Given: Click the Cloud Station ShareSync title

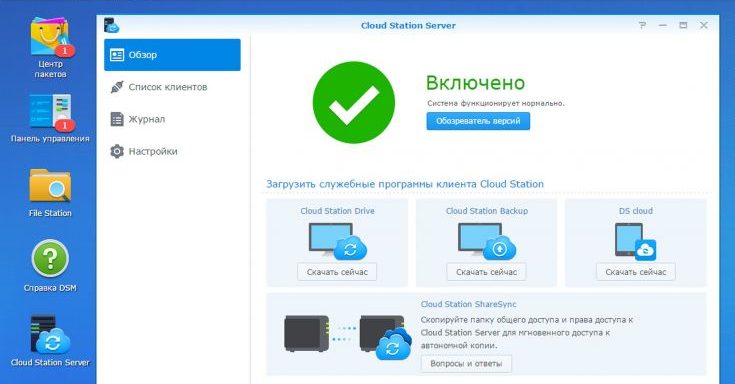Looking at the screenshot, I should pos(468,304).
